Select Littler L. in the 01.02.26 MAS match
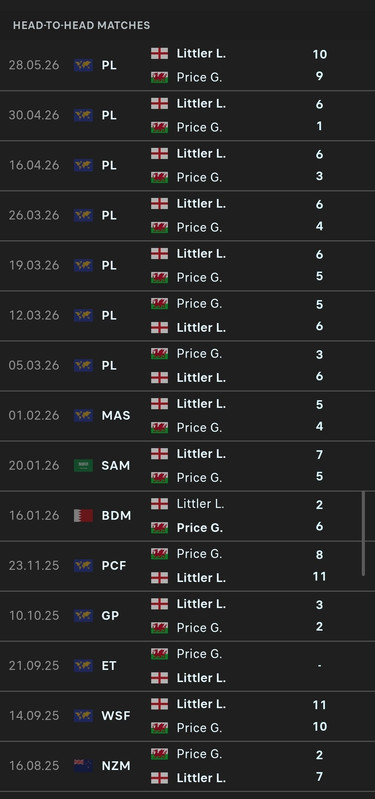This screenshot has height=799, width=375. (x=201, y=404)
